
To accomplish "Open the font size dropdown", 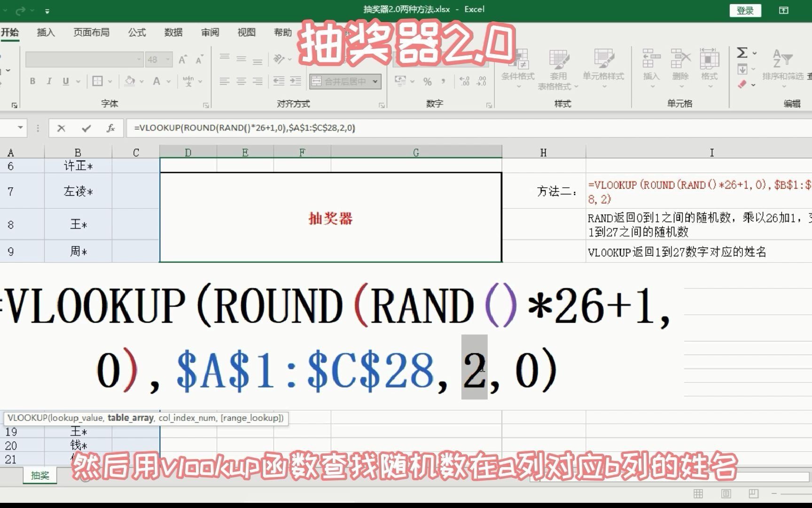I will pyautogui.click(x=168, y=59).
